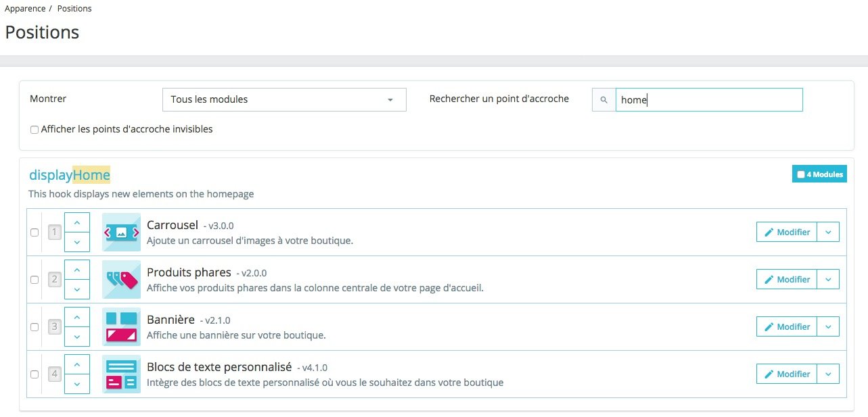Image resolution: width=868 pixels, height=417 pixels.
Task: Click Modifier for Carrousel
Action: (x=787, y=232)
